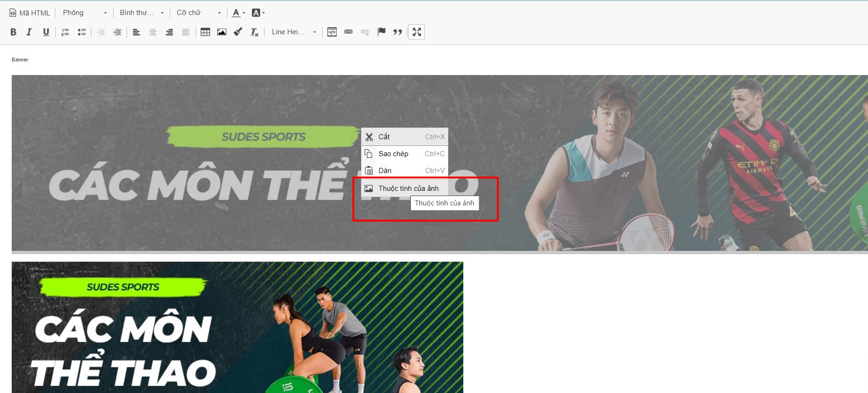Viewport: 868px width, 393px height.
Task: Choose Dán from the context menu
Action: pyautogui.click(x=405, y=170)
